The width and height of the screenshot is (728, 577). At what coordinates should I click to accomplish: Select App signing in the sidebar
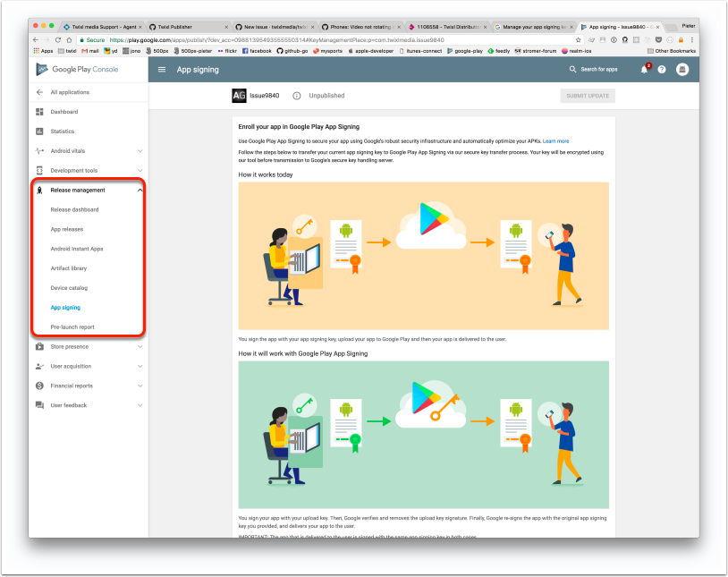coord(65,307)
